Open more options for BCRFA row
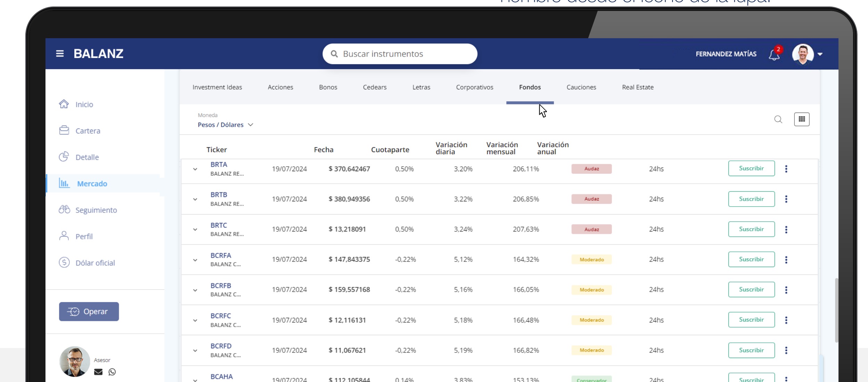868x382 pixels. click(786, 260)
